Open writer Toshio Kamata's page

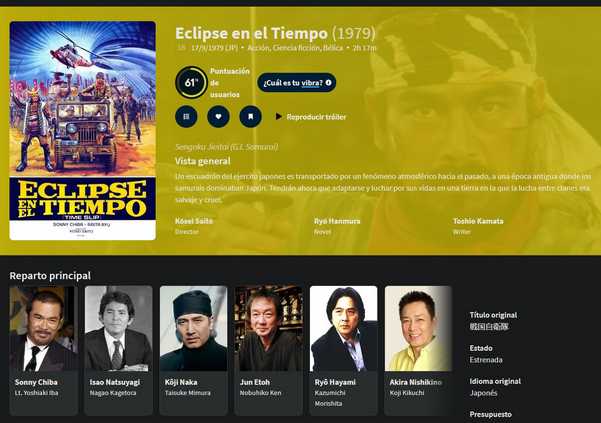pos(478,221)
